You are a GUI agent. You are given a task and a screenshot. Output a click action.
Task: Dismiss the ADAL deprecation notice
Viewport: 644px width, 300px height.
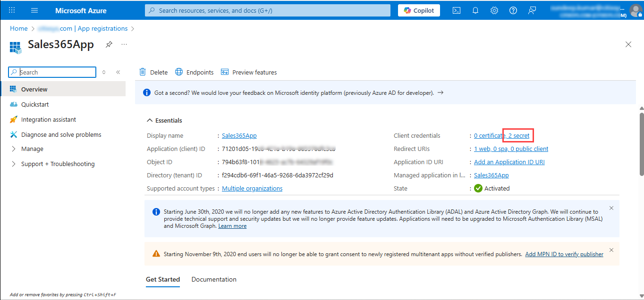click(611, 208)
